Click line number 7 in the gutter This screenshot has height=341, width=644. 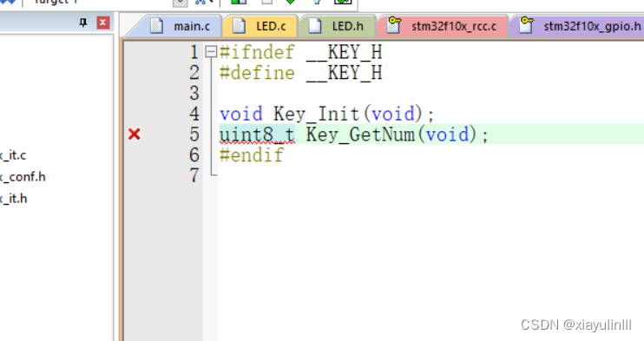click(194, 175)
